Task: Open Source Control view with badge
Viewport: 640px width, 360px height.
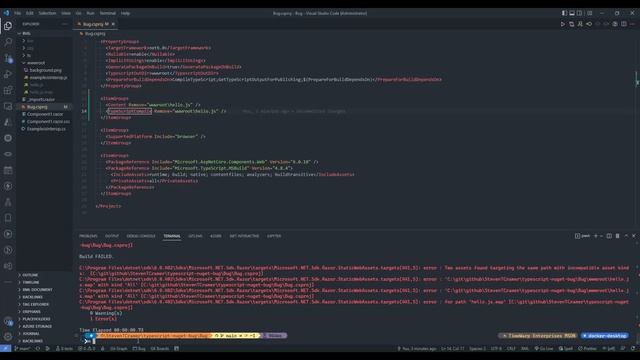Action: pyautogui.click(x=8, y=58)
